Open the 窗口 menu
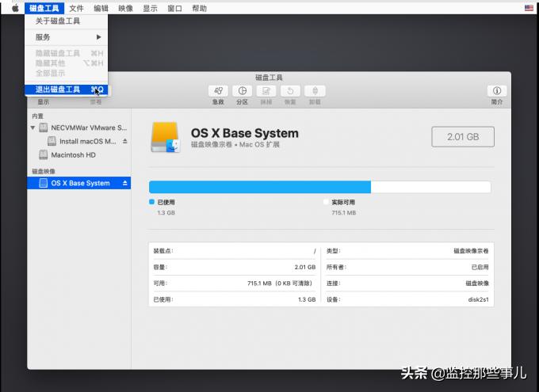The image size is (539, 392). coord(174,8)
